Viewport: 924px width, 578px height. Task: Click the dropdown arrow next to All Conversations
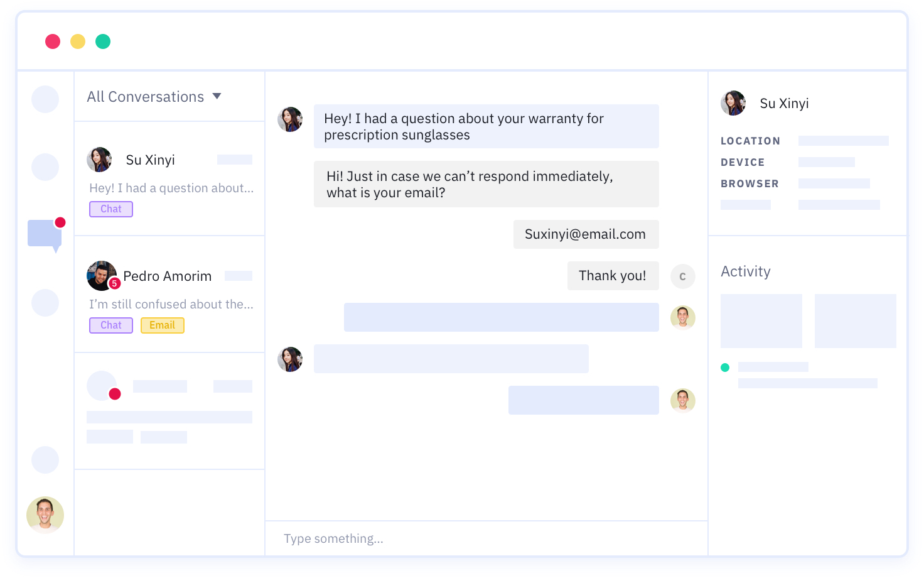pyautogui.click(x=217, y=96)
